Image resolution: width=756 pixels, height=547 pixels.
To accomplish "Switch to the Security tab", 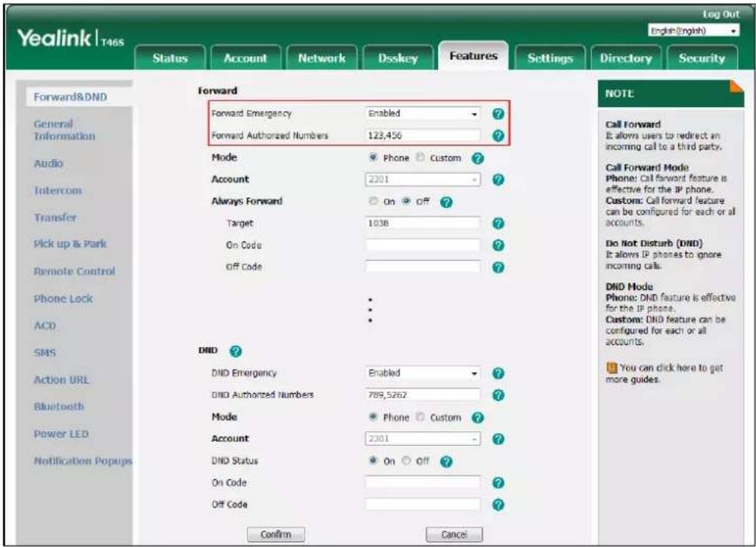I will click(702, 58).
